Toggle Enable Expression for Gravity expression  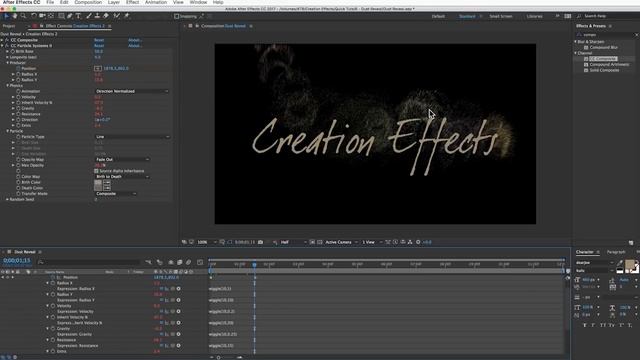162,334
